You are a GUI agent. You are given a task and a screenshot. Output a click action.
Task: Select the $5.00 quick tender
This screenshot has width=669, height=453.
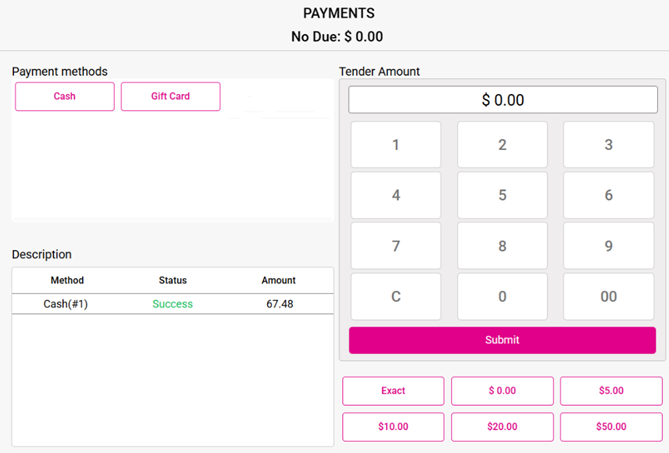pos(611,391)
